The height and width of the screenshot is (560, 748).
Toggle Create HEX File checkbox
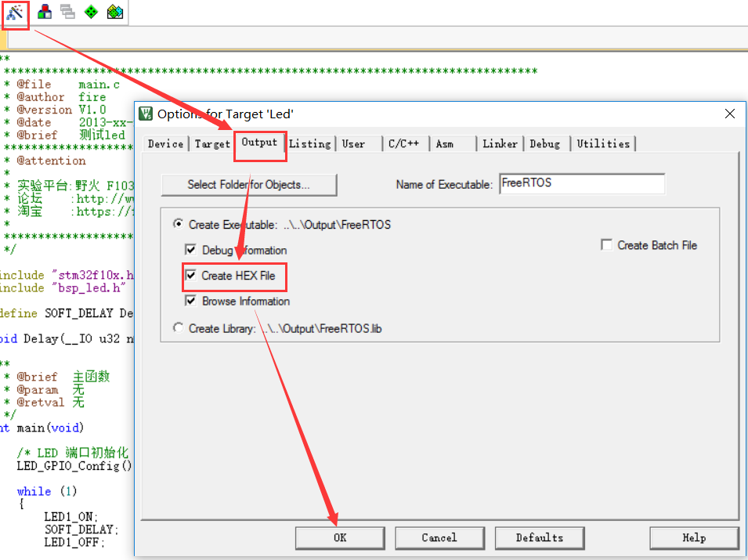coord(190,275)
